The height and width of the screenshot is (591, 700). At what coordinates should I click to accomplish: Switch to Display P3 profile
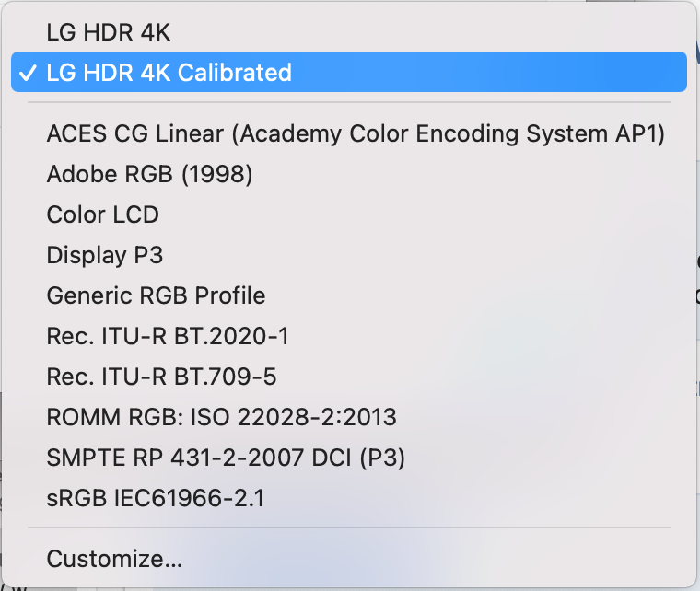click(105, 255)
